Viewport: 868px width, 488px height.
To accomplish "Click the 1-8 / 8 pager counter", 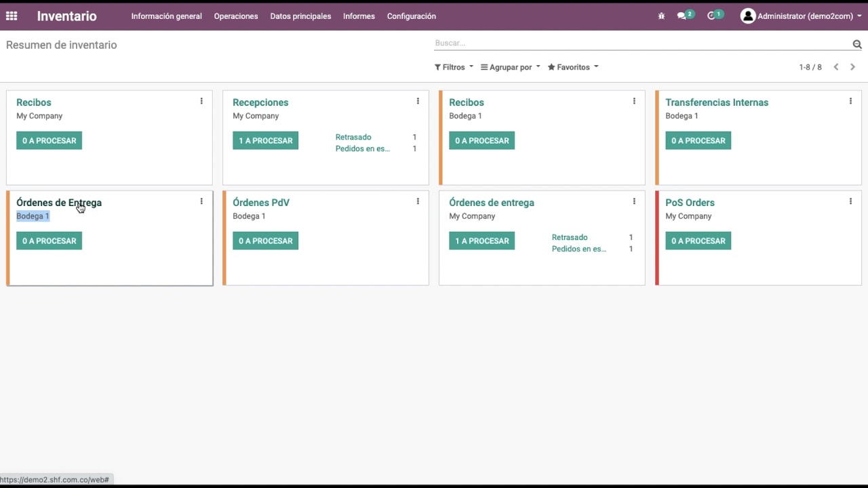I will [810, 67].
